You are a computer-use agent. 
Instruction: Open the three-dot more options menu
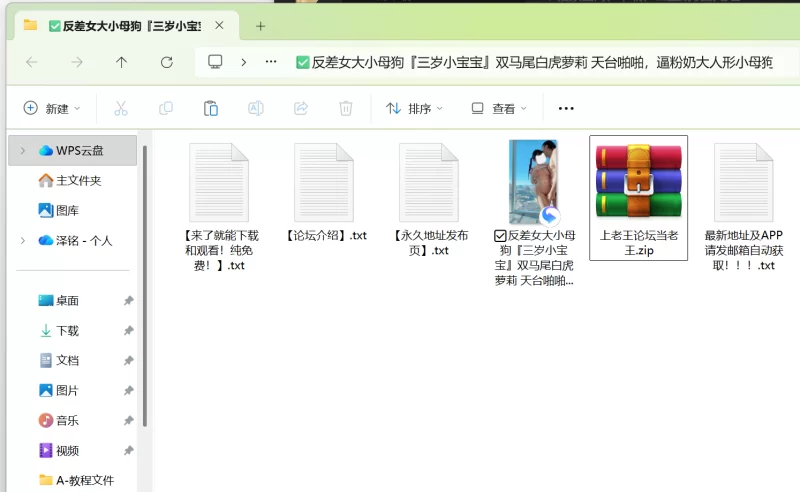click(x=566, y=108)
